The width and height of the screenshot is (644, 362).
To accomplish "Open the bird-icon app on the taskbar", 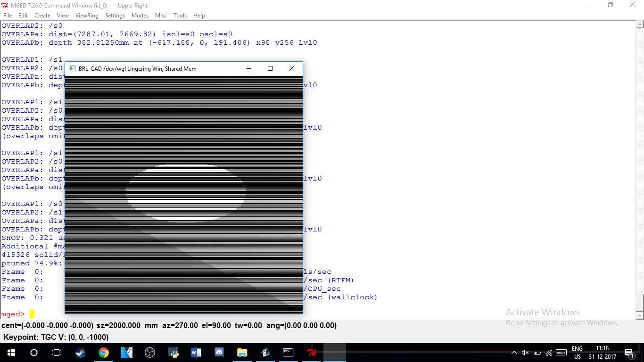I will [x=265, y=353].
